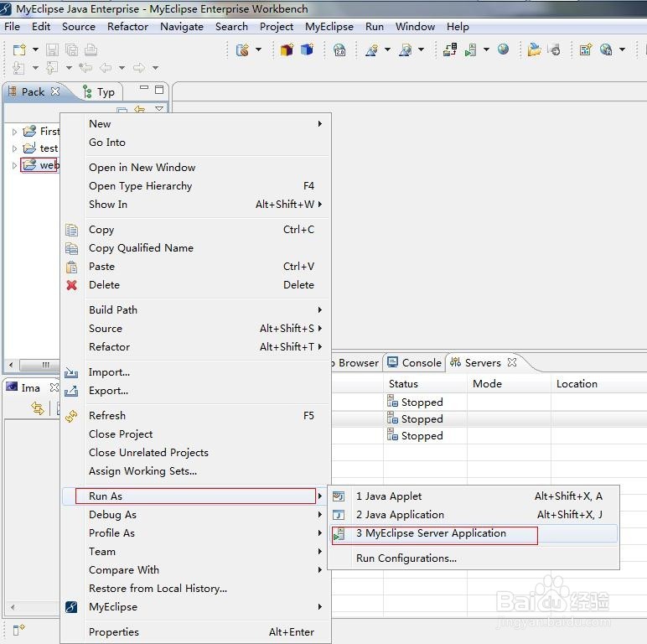Minimize the Package Explorer panel
The image size is (647, 644).
coord(144,87)
